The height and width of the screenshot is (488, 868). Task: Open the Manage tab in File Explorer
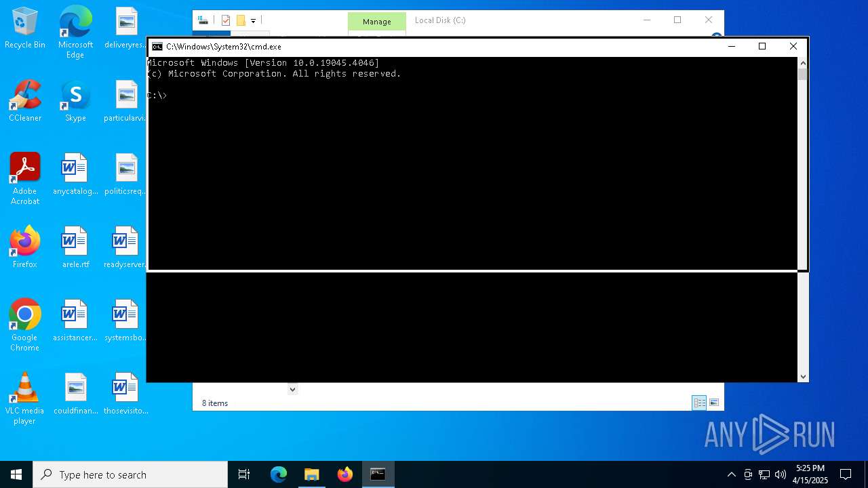click(377, 22)
